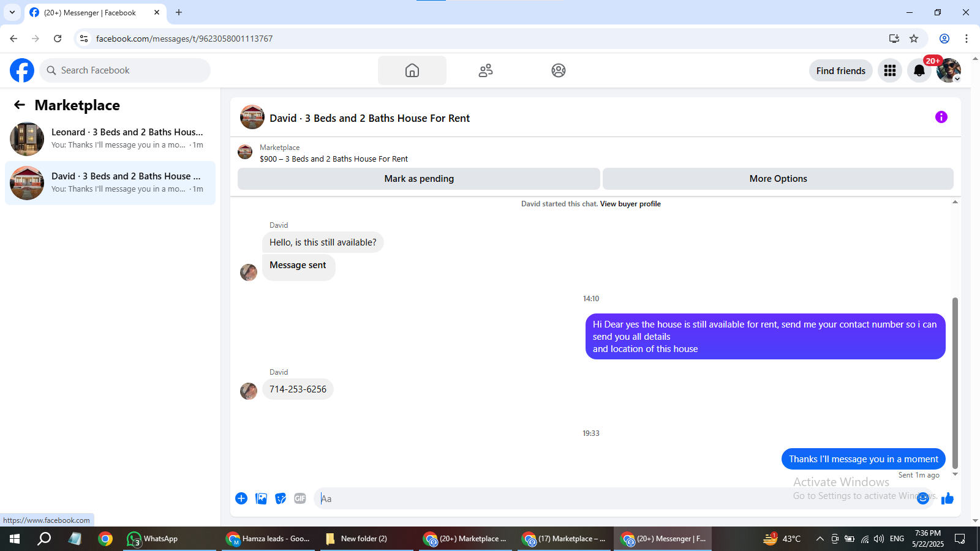
Task: Choose a sticker in the composer
Action: pos(281,498)
